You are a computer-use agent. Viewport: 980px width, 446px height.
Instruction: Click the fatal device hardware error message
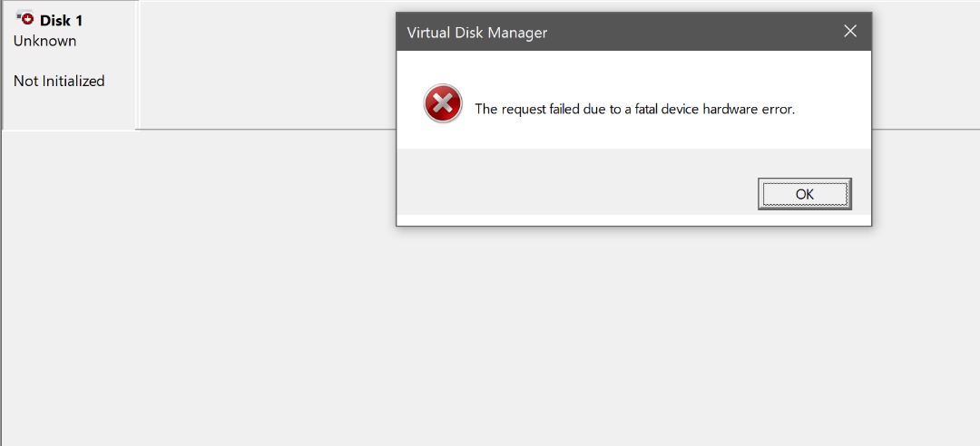634,109
